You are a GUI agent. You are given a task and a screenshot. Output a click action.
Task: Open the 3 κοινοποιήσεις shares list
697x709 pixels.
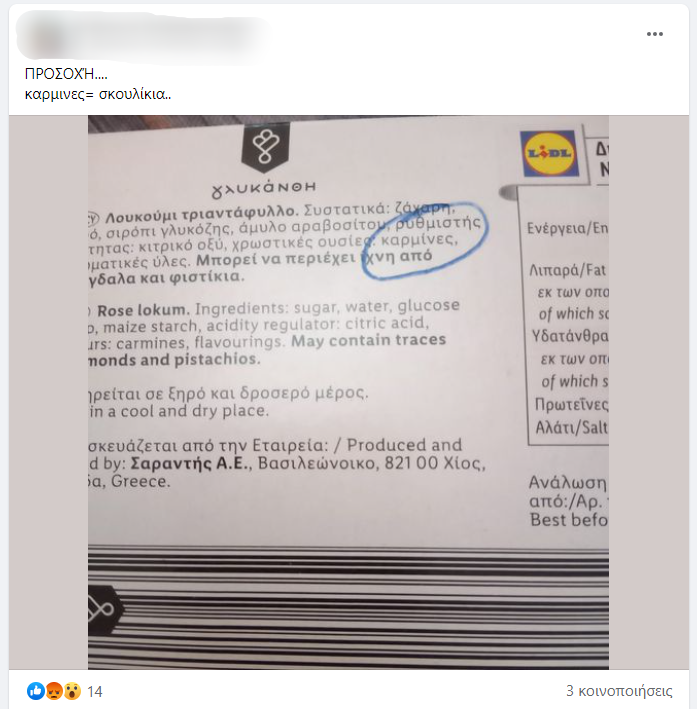[x=619, y=691]
